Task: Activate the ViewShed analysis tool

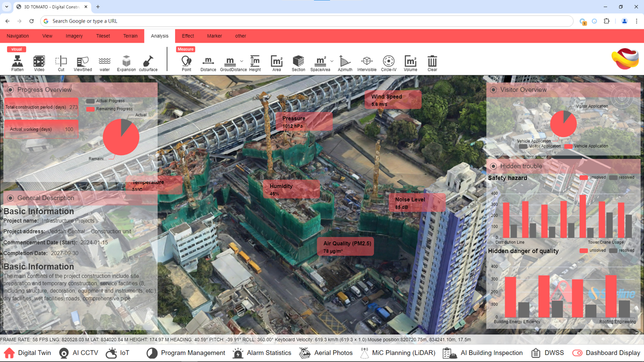Action: pos(83,63)
